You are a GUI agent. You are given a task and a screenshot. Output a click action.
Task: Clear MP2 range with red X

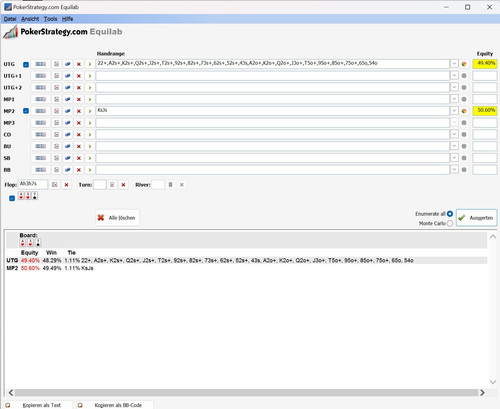[x=79, y=111]
